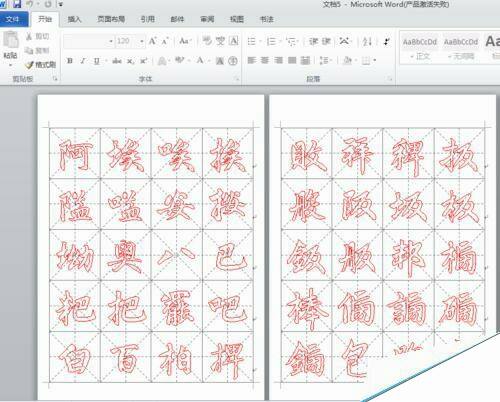The height and width of the screenshot is (402, 500).
Task: Open the font size 120 dropdown
Action: pos(142,41)
